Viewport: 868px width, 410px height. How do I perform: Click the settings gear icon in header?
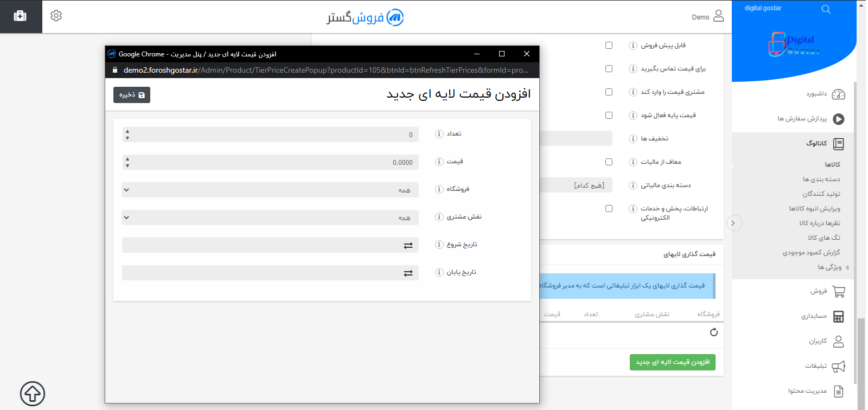(56, 16)
